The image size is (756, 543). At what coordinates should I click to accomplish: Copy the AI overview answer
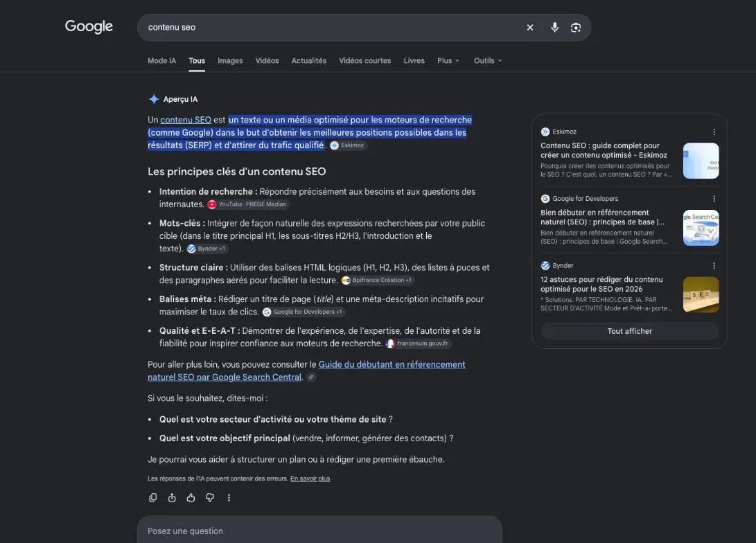153,498
